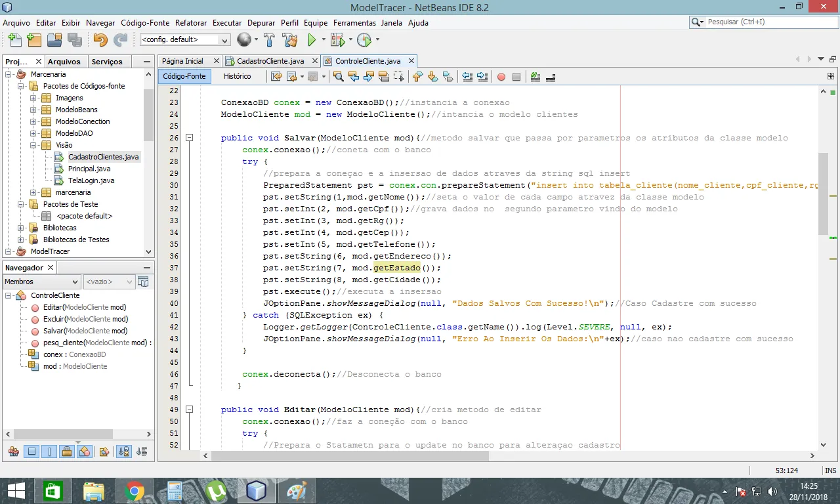Find the next occurrence in the editor toolbar
The width and height of the screenshot is (840, 504).
(368, 77)
